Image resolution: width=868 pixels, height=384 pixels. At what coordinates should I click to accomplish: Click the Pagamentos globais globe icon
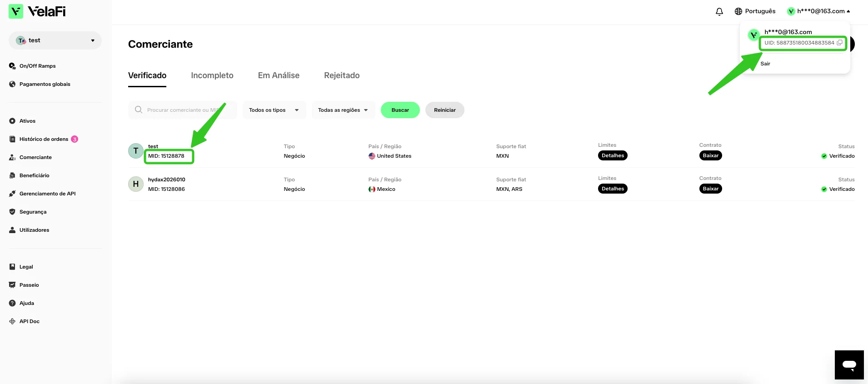(x=12, y=84)
